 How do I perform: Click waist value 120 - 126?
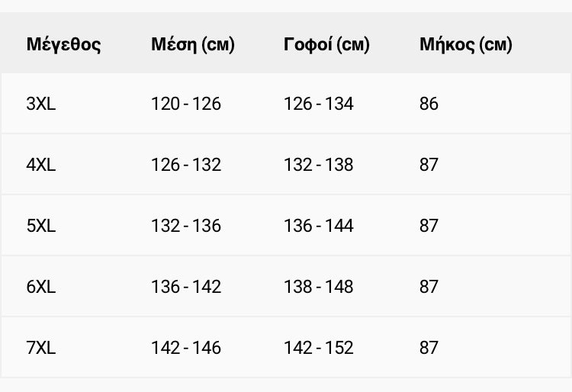186,104
